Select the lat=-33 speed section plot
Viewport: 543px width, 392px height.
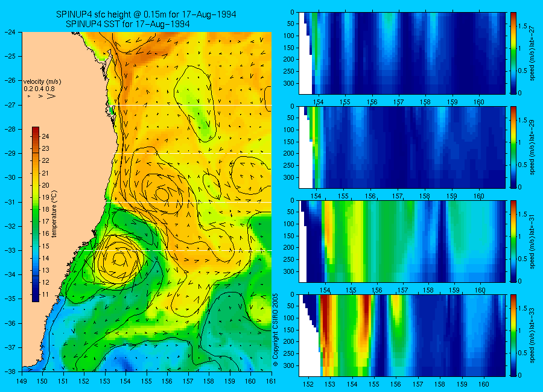click(x=402, y=335)
